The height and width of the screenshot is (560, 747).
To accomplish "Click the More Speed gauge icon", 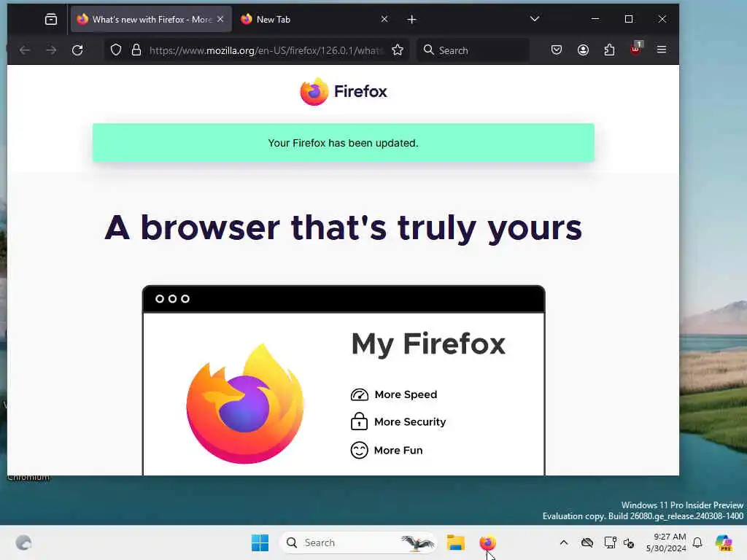I will click(359, 394).
